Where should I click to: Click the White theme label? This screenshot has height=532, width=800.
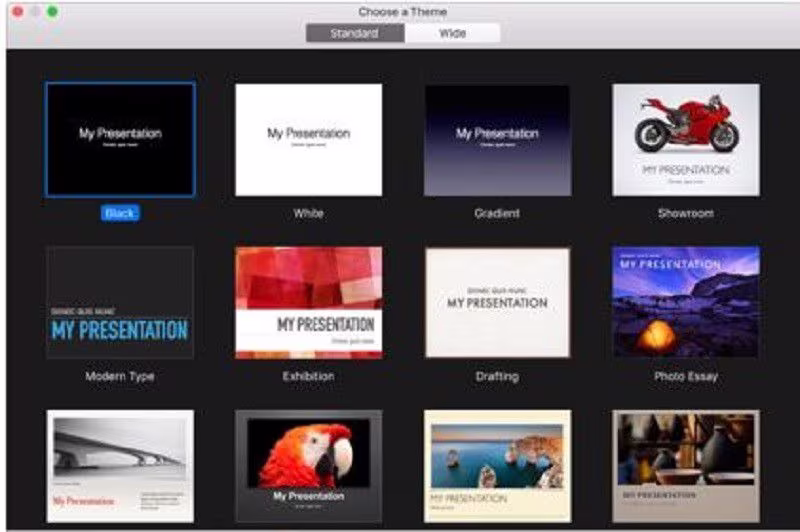point(309,213)
